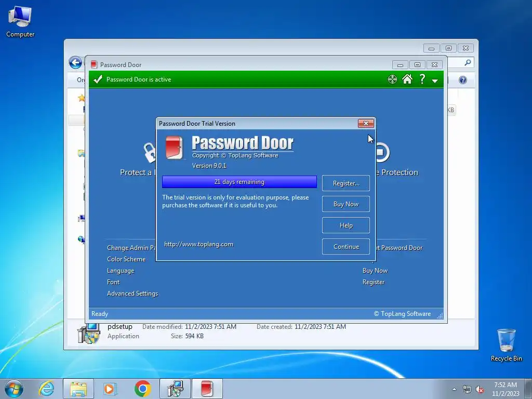
Task: Maximize the Password Door window
Action: pyautogui.click(x=417, y=64)
